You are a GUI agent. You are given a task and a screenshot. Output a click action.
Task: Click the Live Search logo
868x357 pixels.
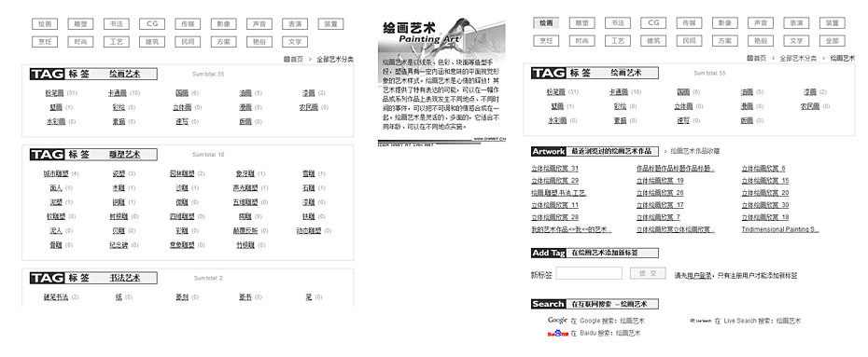coord(700,321)
